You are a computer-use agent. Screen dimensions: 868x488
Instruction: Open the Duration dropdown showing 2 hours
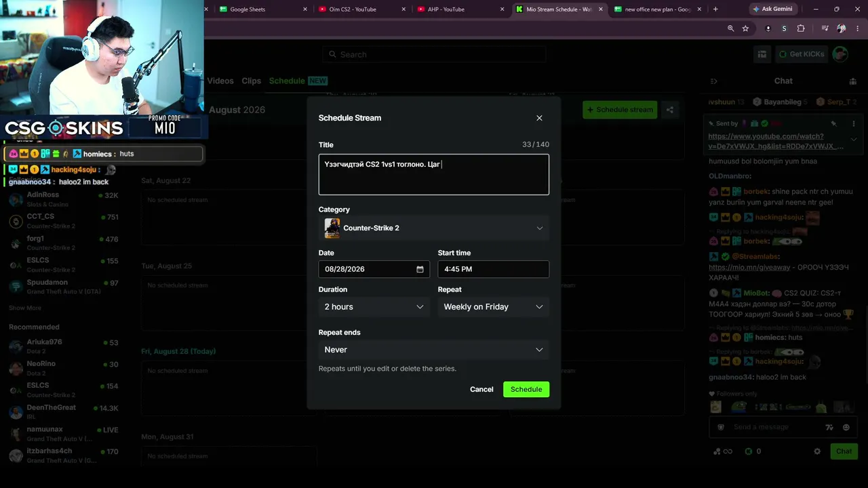(x=374, y=307)
